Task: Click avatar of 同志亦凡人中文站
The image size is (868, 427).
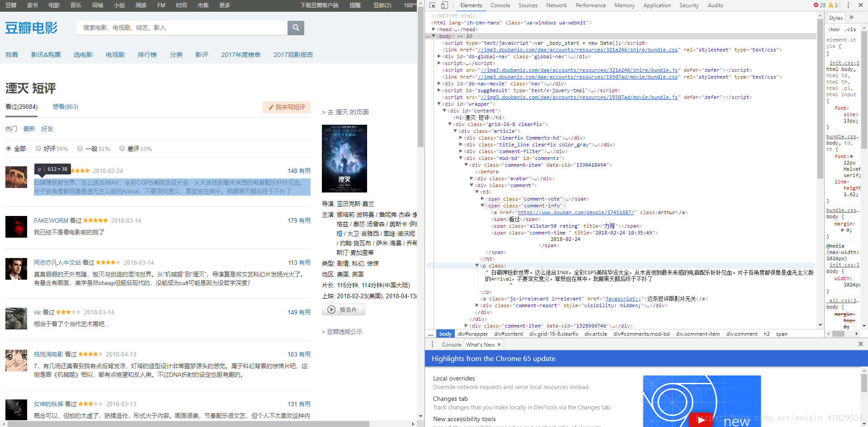Action: [x=16, y=269]
